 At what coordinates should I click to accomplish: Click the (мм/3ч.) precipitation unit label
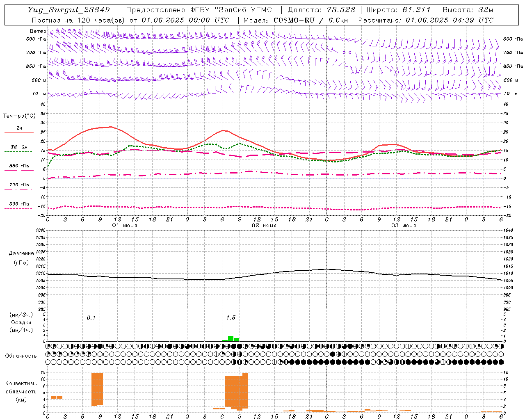click(x=21, y=315)
